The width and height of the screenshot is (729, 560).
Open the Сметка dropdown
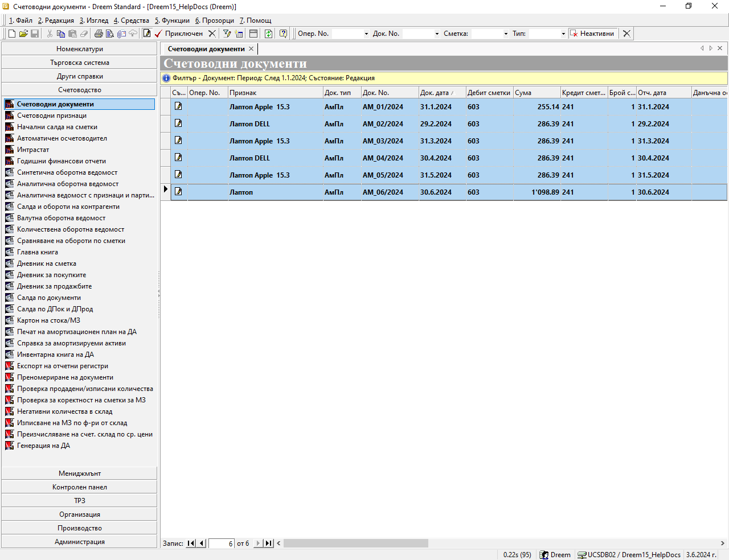point(506,34)
